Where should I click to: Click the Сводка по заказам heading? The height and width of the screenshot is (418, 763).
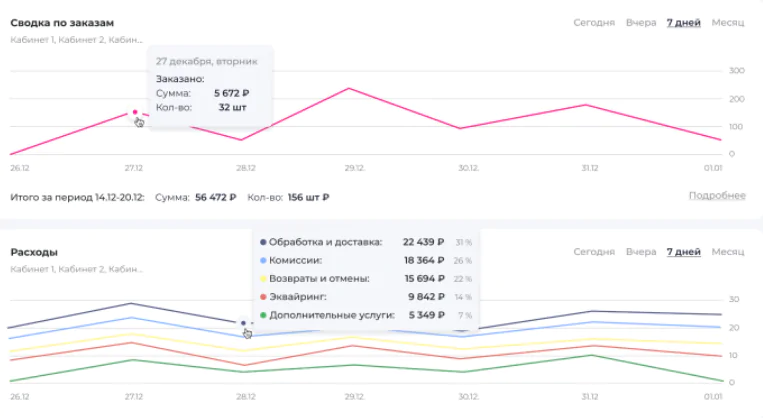pyautogui.click(x=61, y=22)
